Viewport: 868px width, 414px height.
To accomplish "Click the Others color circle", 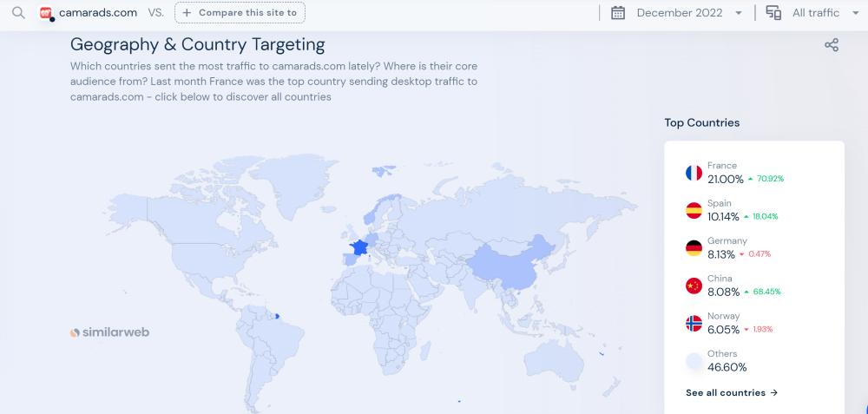I will point(694,361).
